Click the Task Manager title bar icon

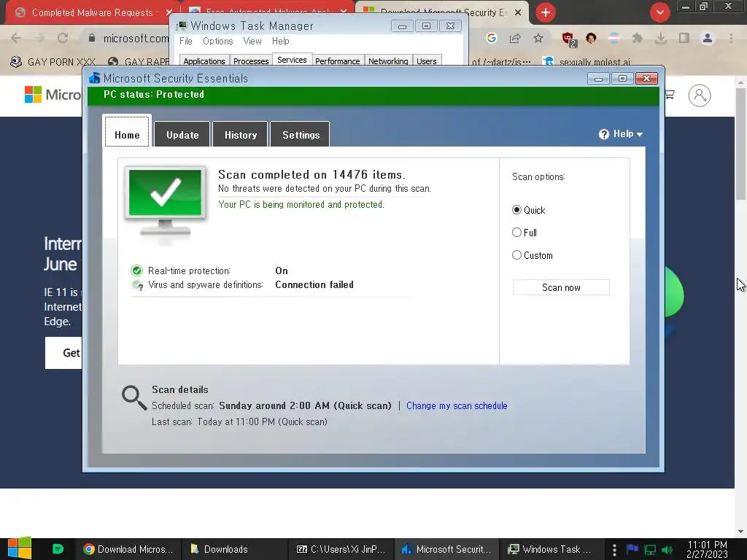182,26
